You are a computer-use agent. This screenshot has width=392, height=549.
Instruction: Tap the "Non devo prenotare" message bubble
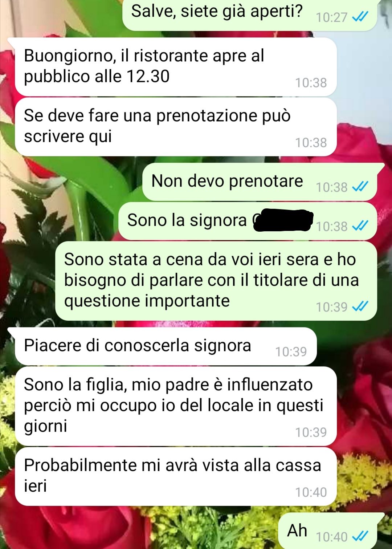tap(260, 182)
